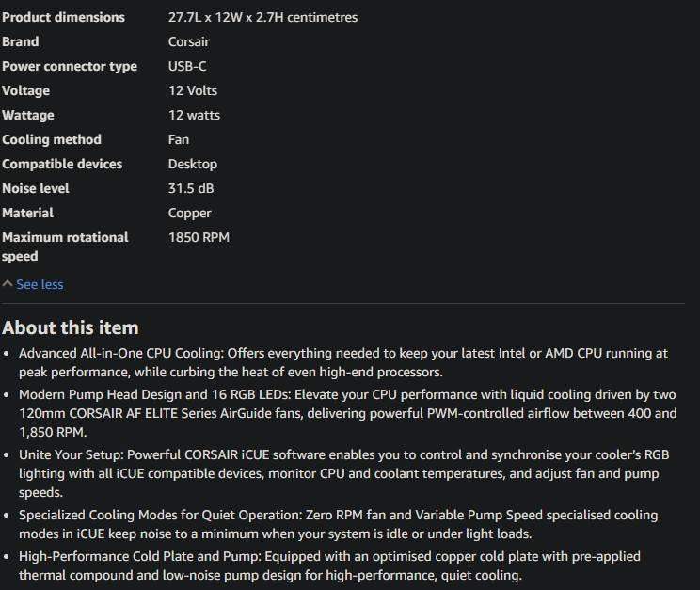Select the 12 watts value
Viewport: 700px width, 590px height.
[x=194, y=115]
